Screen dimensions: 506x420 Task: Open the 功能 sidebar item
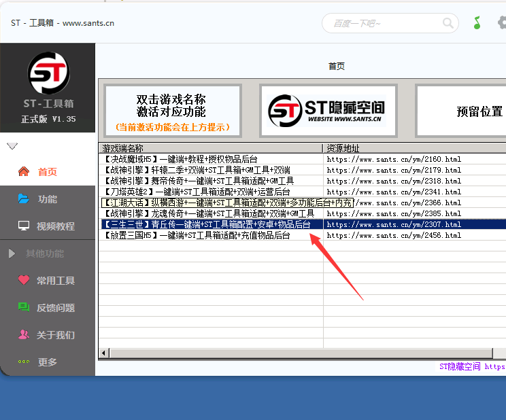(x=48, y=199)
